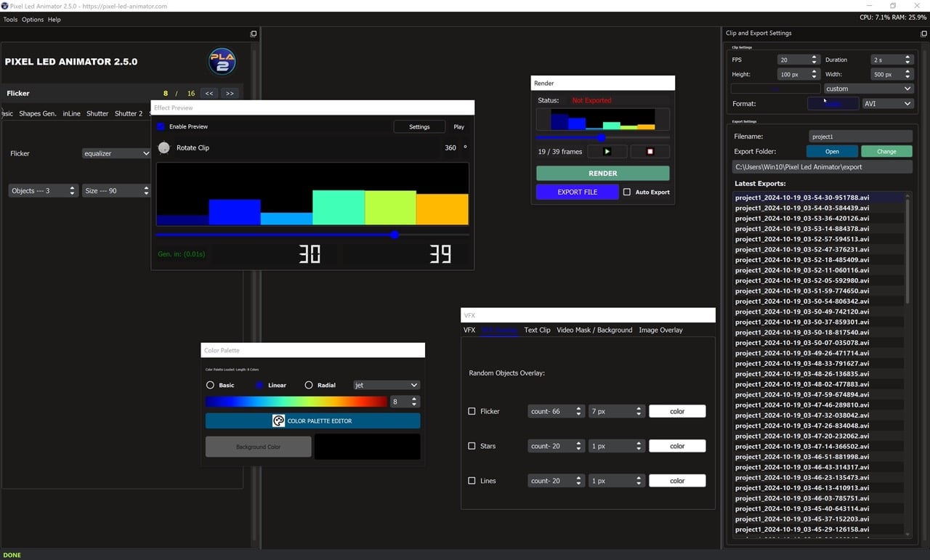Image resolution: width=930 pixels, height=560 pixels.
Task: Click the green Change export folder button
Action: pyautogui.click(x=886, y=151)
